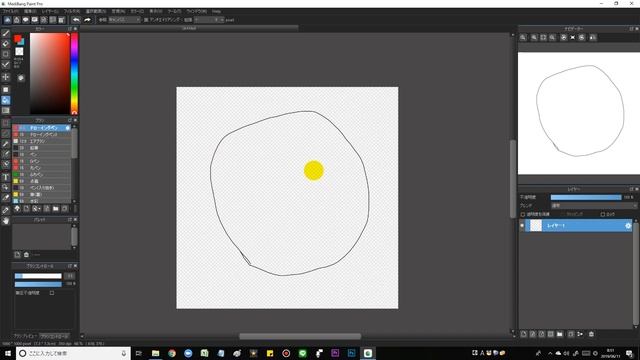
Task: Open the レイヤー menu
Action: [50, 11]
